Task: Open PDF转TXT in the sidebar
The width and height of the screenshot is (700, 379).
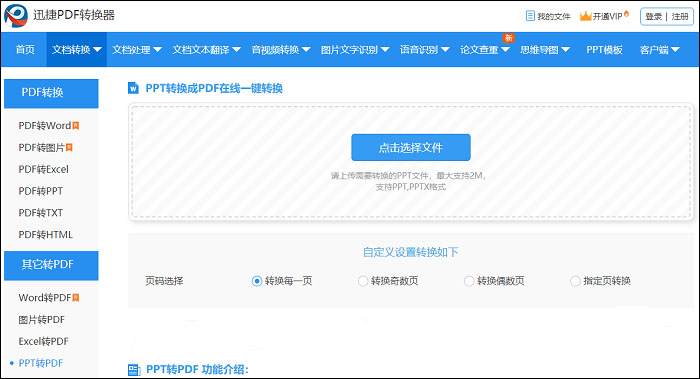Action: (41, 213)
